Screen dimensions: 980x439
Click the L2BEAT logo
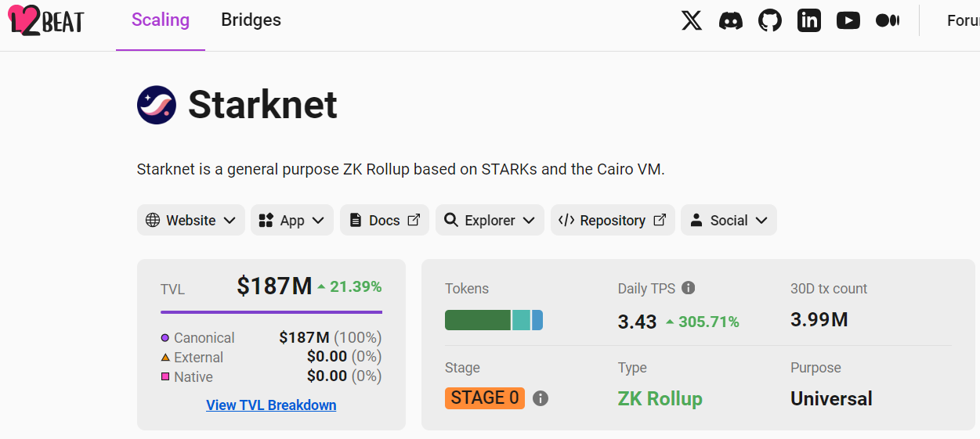pos(46,20)
